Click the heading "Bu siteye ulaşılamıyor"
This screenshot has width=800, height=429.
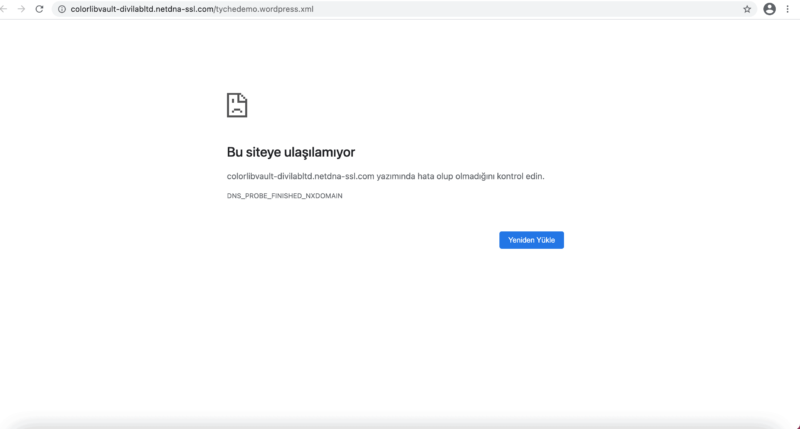291,152
